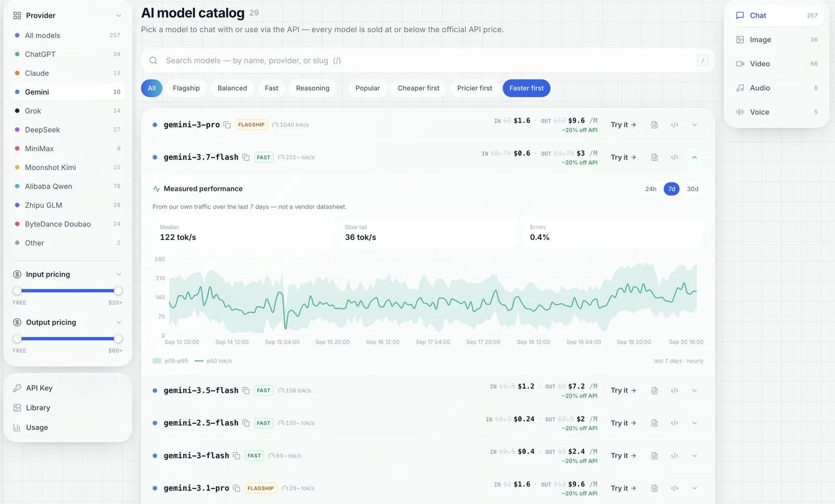Click the slash shortcut key badge
This screenshot has width=835, height=504.
pos(702,61)
